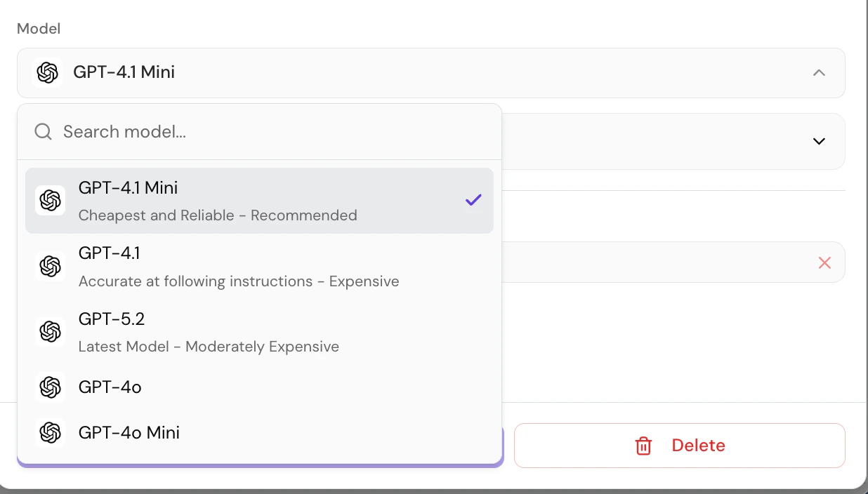This screenshot has height=494, width=868.
Task: Deselect the currently checked GPT-4.1 Mini model
Action: click(x=260, y=200)
